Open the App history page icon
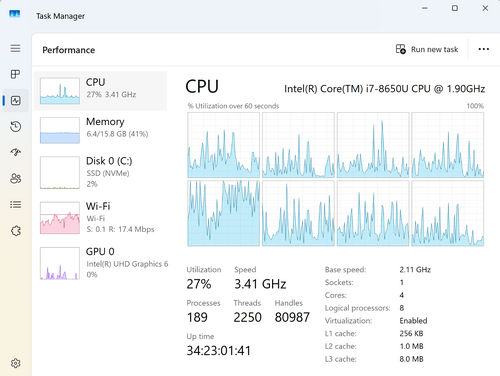Image resolution: width=500 pixels, height=376 pixels. click(x=15, y=127)
